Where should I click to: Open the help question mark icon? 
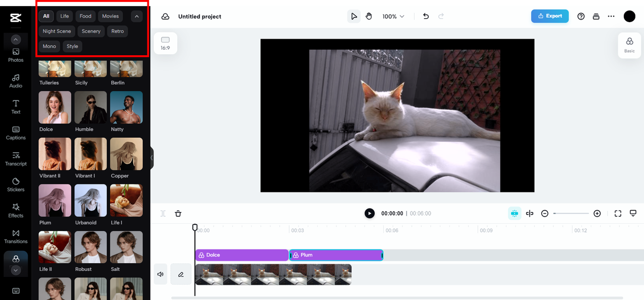[581, 17]
